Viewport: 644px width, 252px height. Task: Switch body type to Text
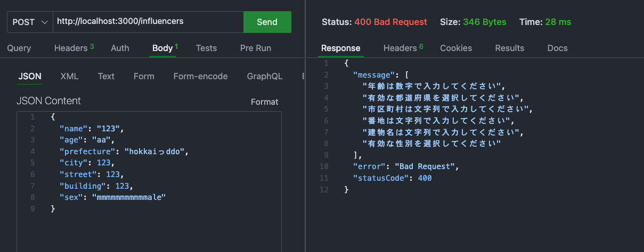[x=106, y=76]
